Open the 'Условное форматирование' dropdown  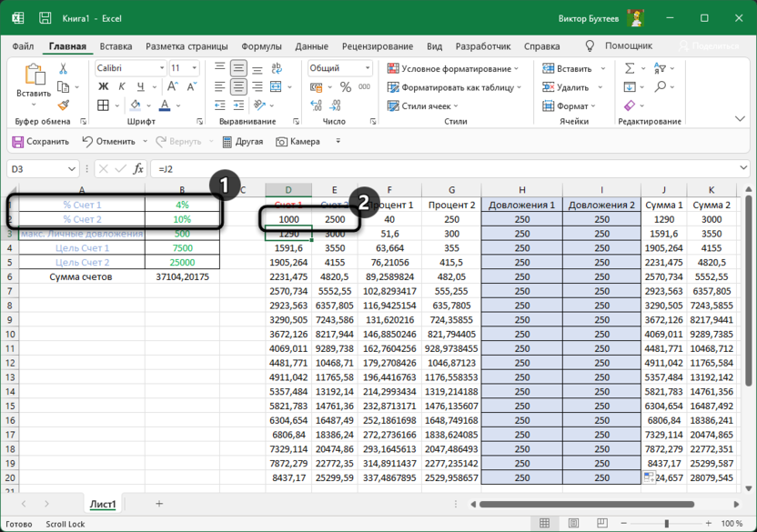[x=452, y=68]
